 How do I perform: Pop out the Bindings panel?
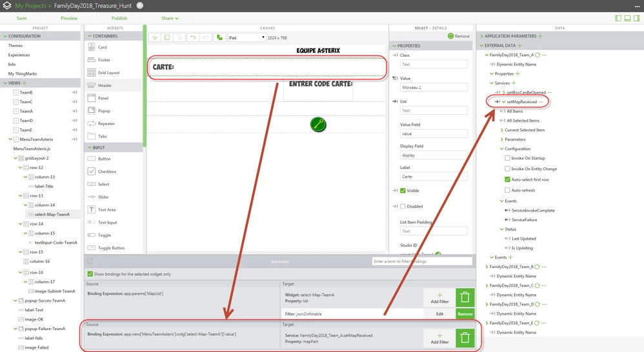pyautogui.click(x=90, y=261)
